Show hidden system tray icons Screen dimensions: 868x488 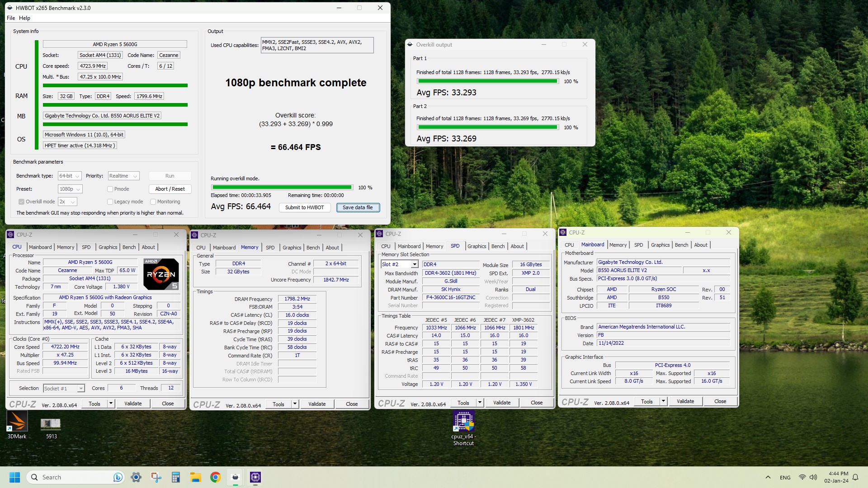point(768,477)
